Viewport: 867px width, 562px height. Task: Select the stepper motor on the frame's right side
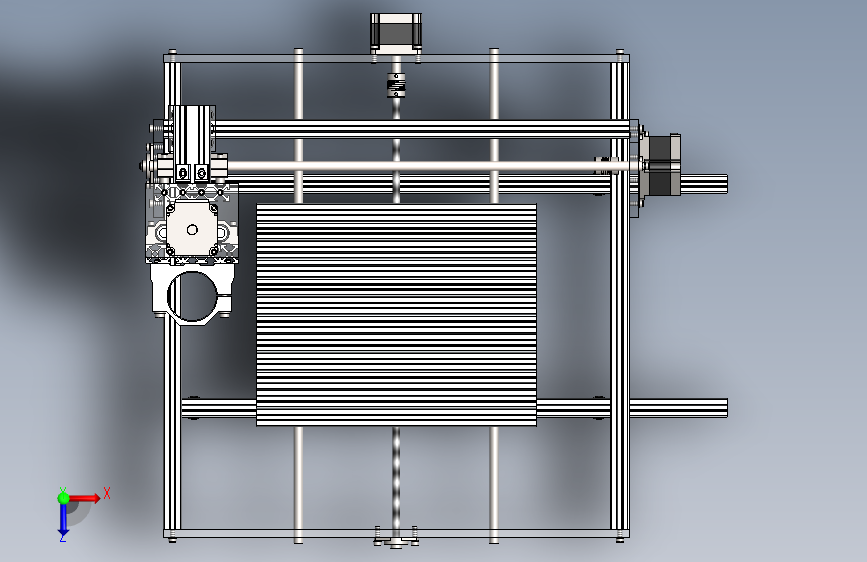pyautogui.click(x=662, y=165)
